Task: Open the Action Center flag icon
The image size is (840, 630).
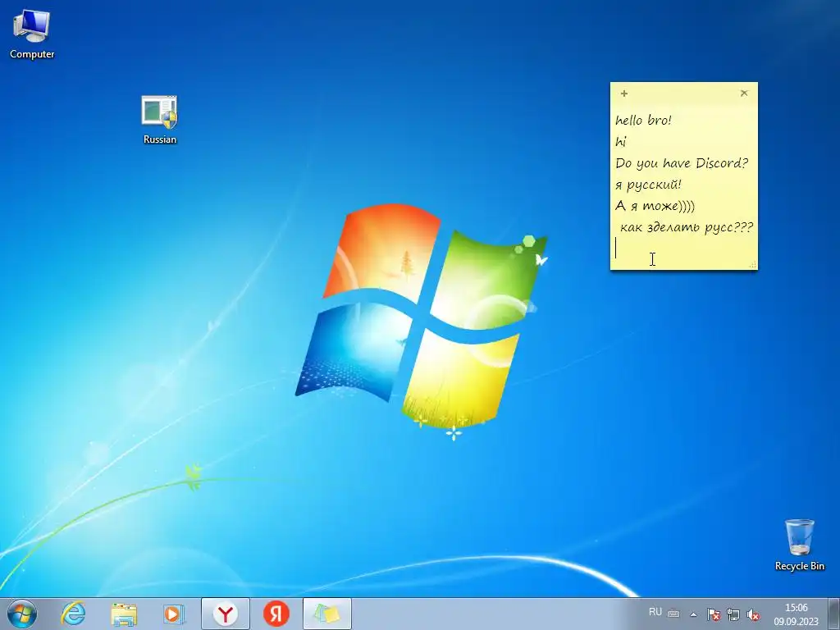Action: coord(713,614)
